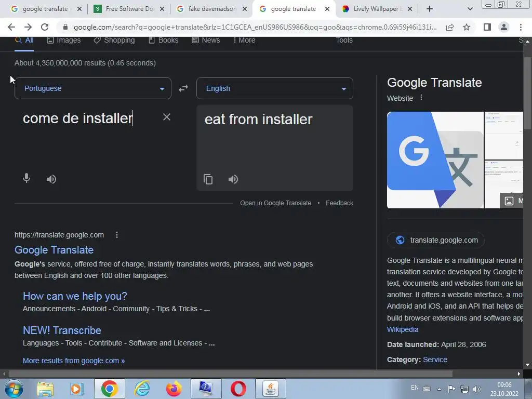Toggle the browser side panel
This screenshot has width=532, height=399.
pos(487,27)
